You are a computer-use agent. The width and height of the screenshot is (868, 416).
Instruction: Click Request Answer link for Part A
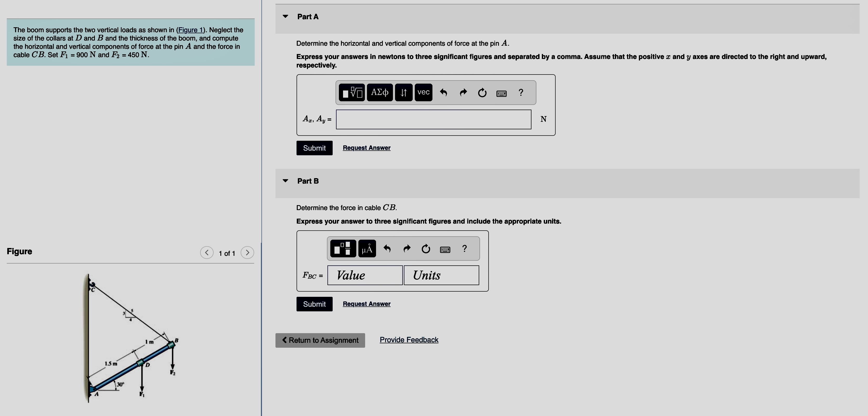366,148
